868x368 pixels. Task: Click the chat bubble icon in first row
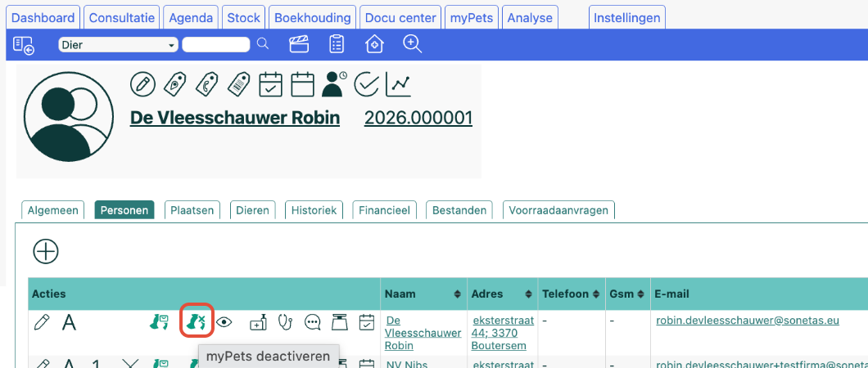coord(313,322)
